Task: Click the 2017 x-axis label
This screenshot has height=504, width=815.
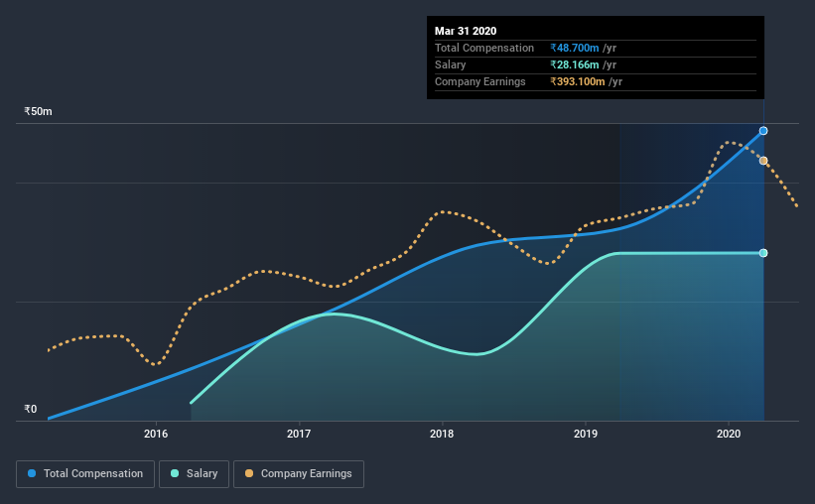Action: pyautogui.click(x=299, y=434)
